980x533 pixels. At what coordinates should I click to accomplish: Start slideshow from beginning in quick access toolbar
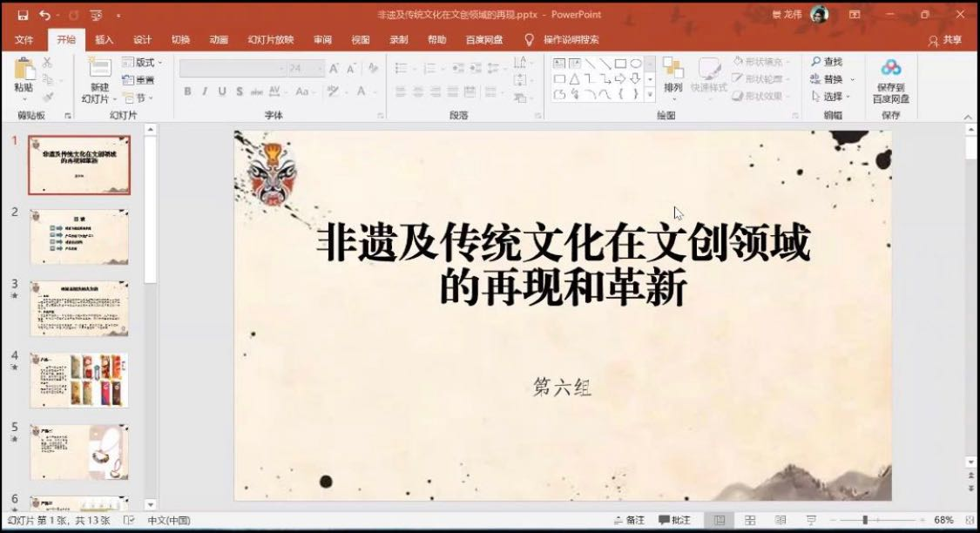click(x=96, y=15)
